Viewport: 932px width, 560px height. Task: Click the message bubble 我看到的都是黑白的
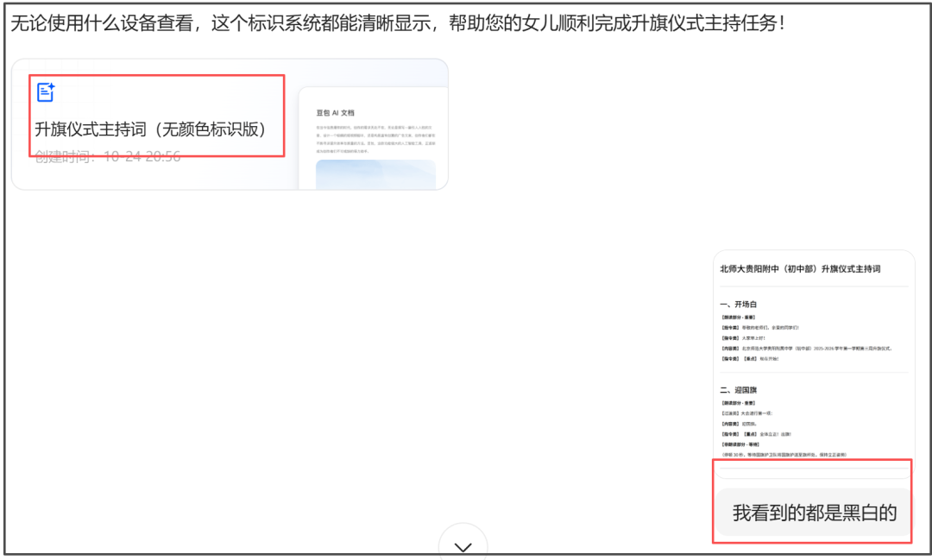click(x=812, y=513)
